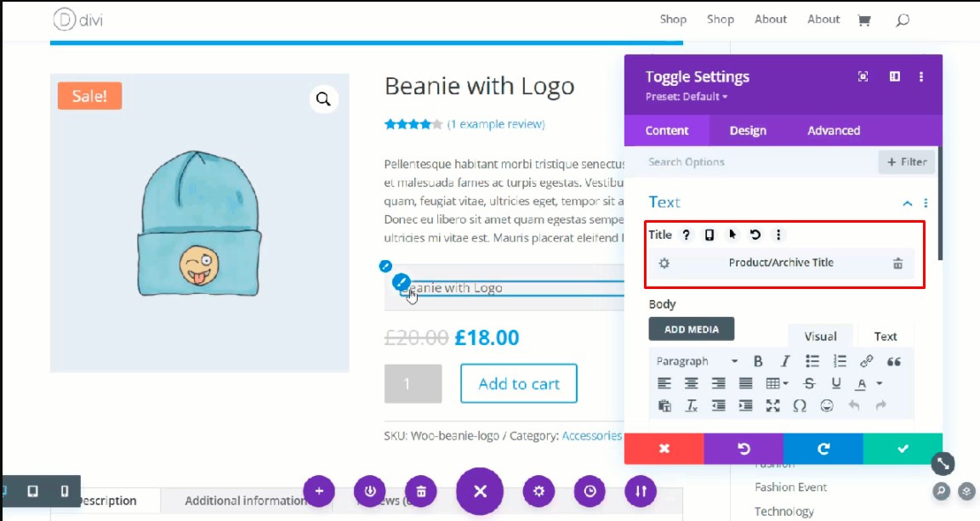Toggle bold formatting in the Body editor
This screenshot has width=980, height=521.
tap(758, 361)
